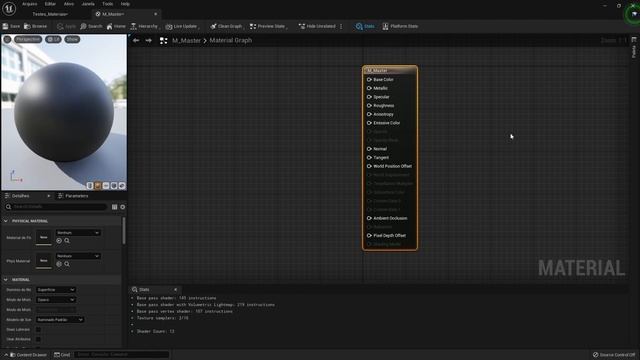Open the first physical material Nenhum dropdown
This screenshot has height=360, width=640.
[x=78, y=233]
